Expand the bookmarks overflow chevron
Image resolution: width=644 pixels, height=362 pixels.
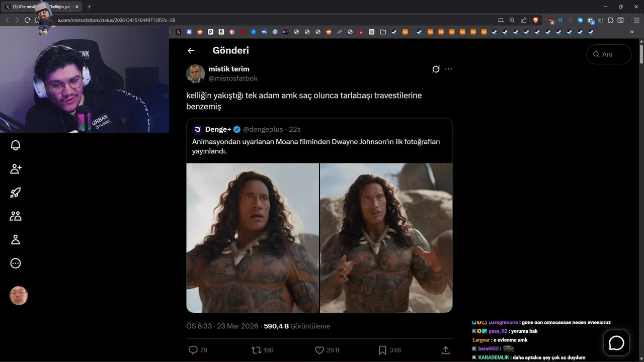pyautogui.click(x=632, y=32)
